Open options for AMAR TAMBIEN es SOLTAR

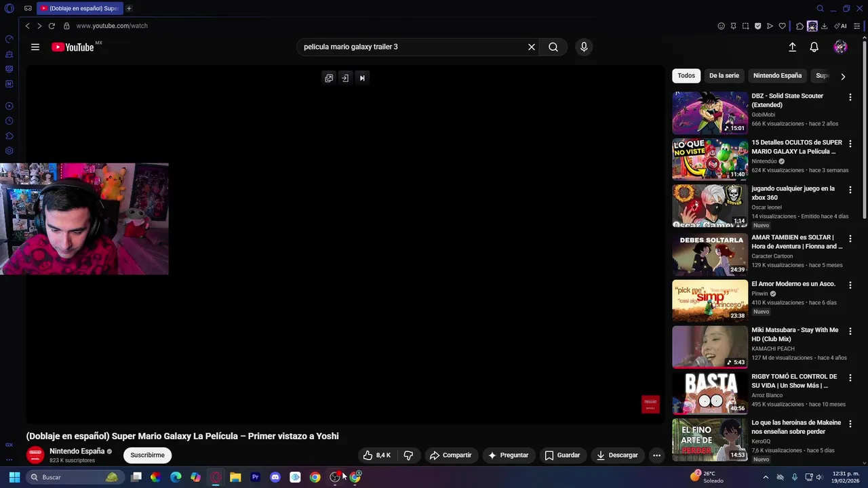point(850,239)
